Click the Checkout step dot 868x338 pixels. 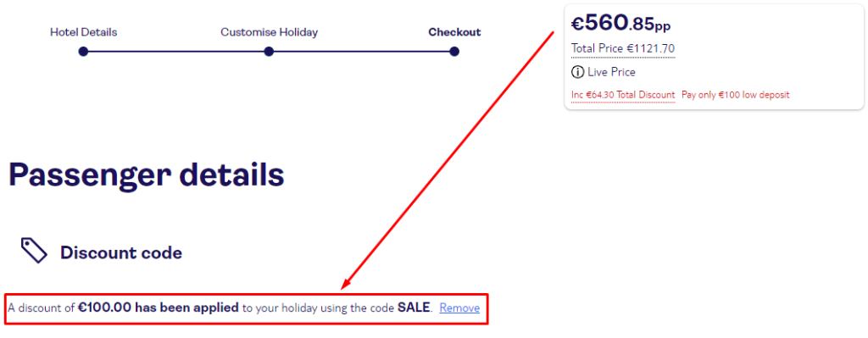454,52
